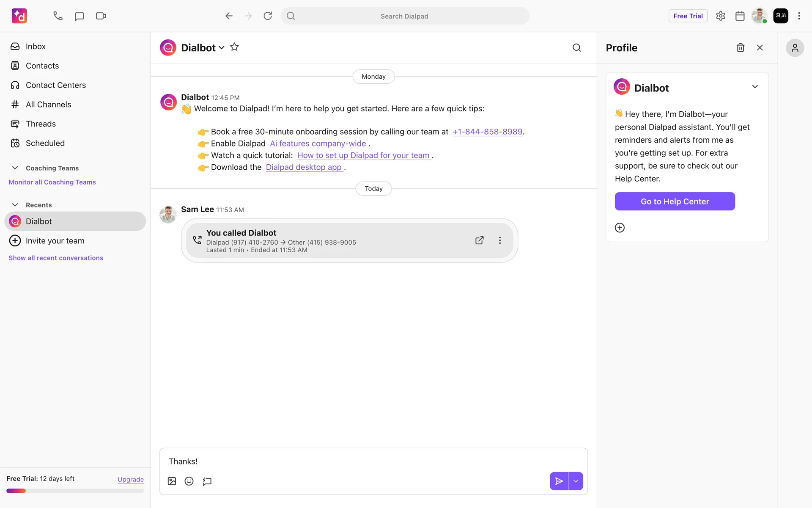The width and height of the screenshot is (812, 508).
Task: Click the emoji picker icon in composer
Action: point(189,481)
